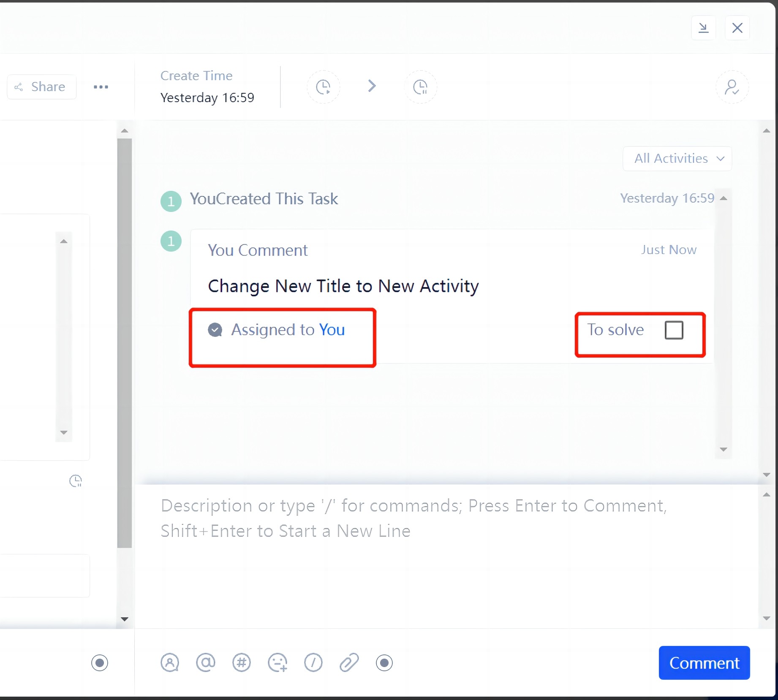Click the mention @ icon
This screenshot has height=700, width=778.
tap(206, 662)
